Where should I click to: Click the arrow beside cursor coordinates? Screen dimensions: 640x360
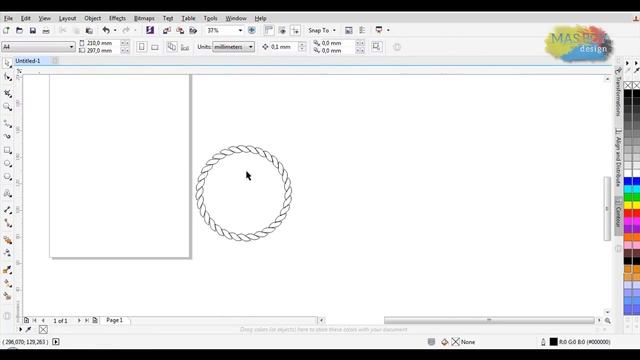pos(56,342)
